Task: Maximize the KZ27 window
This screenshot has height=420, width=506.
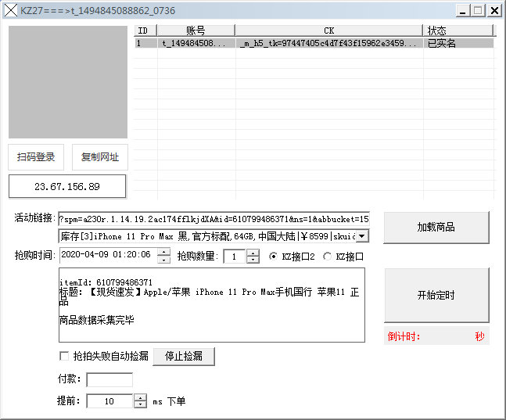Action: (478, 11)
